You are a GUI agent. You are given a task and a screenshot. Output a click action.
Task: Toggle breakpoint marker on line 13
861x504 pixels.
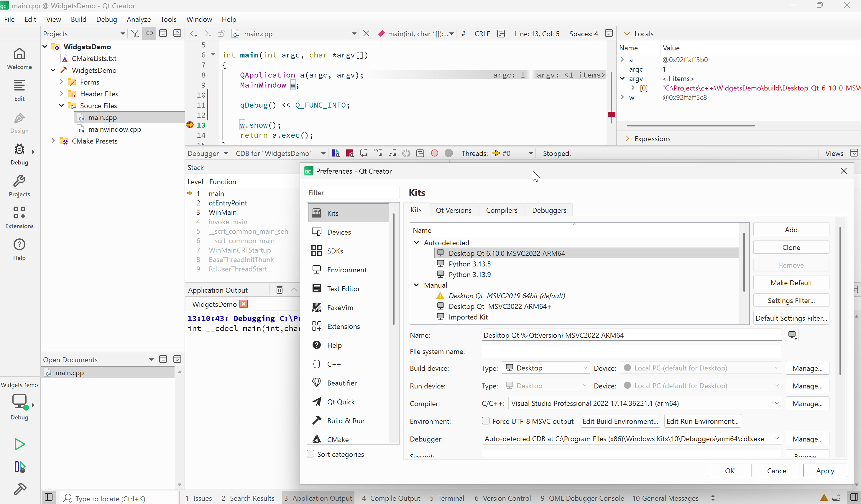coord(190,125)
